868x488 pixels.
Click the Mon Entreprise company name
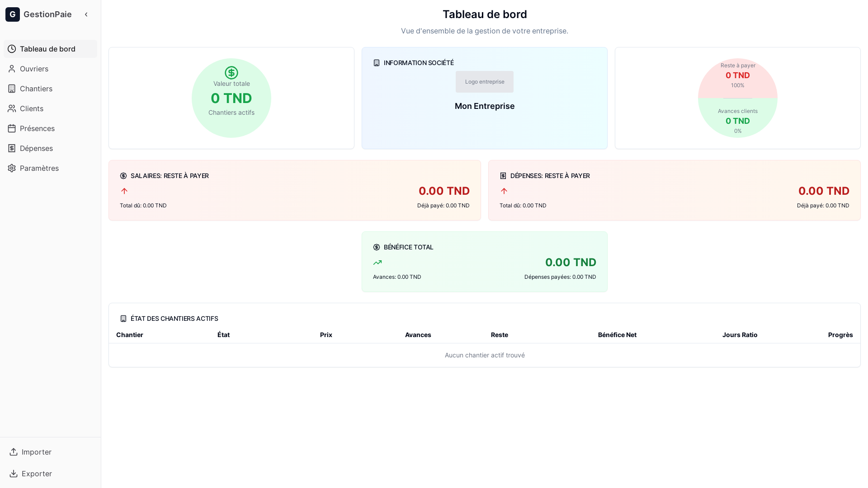coord(485,106)
